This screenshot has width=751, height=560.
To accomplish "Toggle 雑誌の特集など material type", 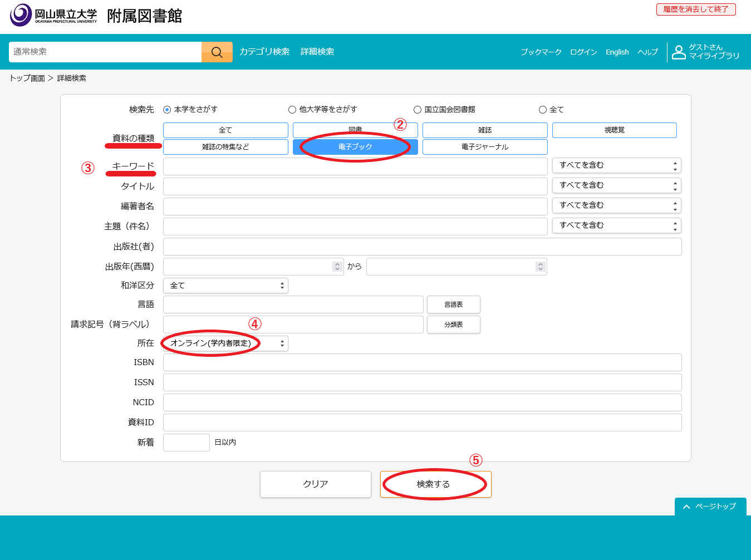I will click(225, 147).
